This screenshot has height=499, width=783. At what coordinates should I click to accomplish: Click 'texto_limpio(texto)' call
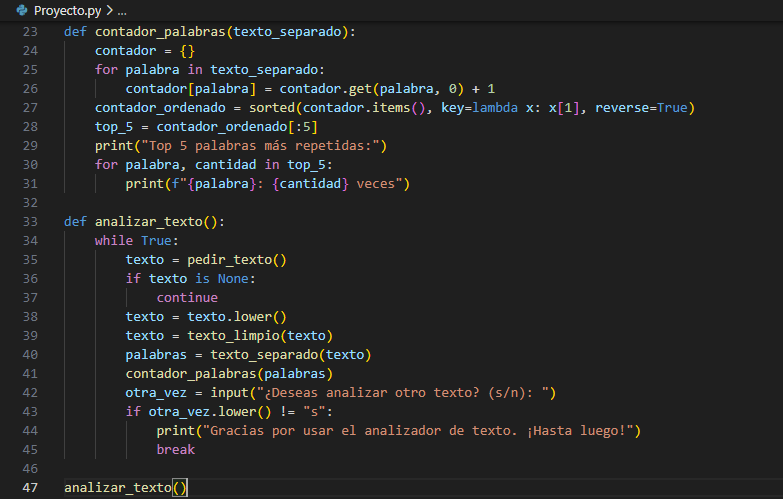260,335
